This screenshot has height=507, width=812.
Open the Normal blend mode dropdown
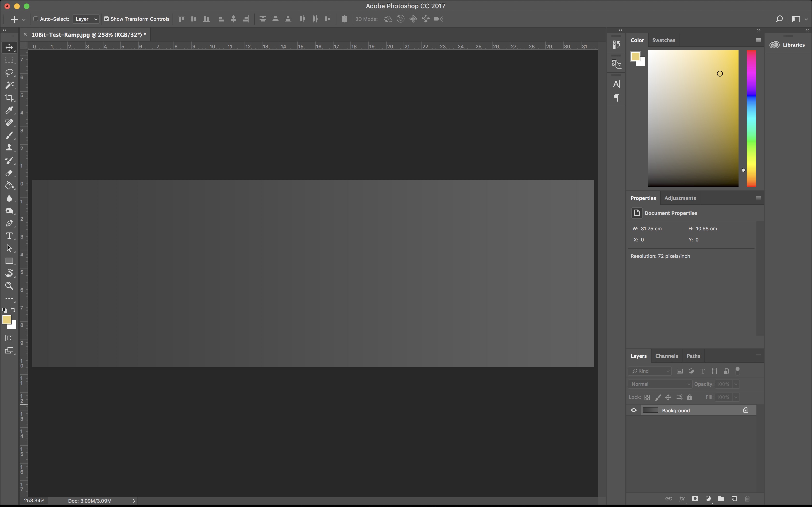point(660,384)
